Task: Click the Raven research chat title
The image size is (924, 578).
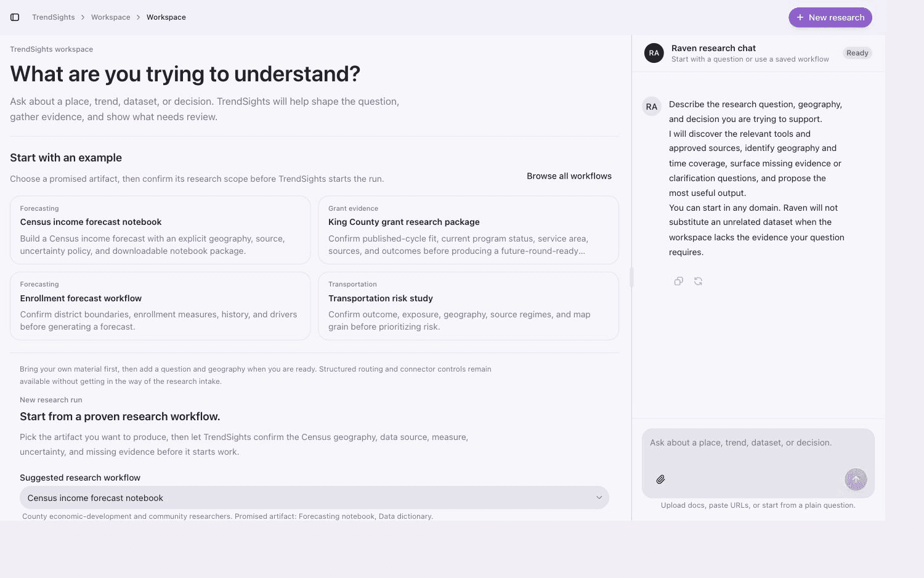Action: [713, 48]
